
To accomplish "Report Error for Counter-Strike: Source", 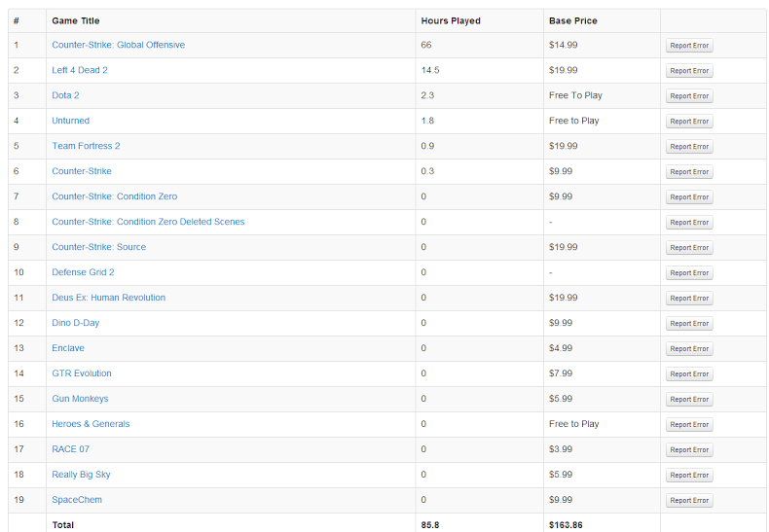I will pyautogui.click(x=689, y=248).
